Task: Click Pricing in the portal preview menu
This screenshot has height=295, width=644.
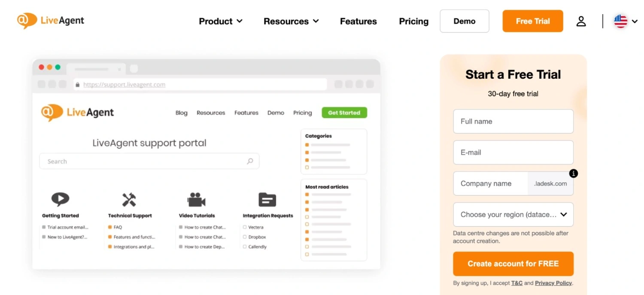Action: coord(303,113)
